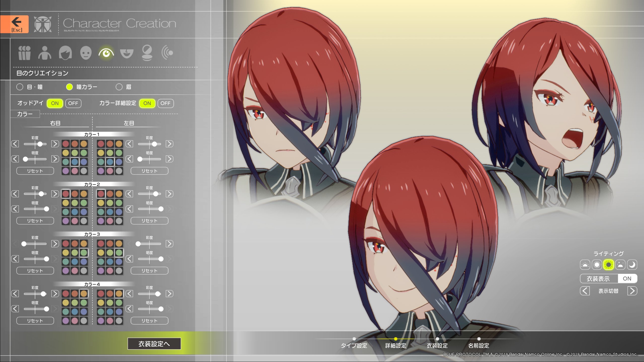Turn オッドアイ OFF

73,103
